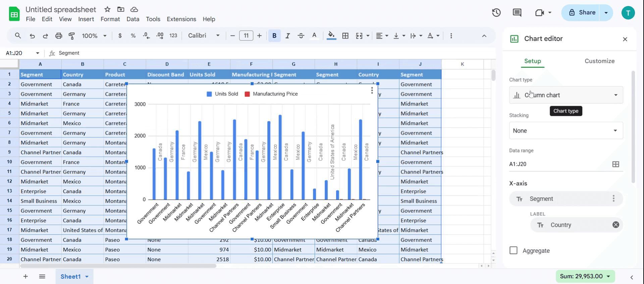This screenshot has height=284, width=644.
Task: Switch to the Customize tab
Action: (x=599, y=61)
